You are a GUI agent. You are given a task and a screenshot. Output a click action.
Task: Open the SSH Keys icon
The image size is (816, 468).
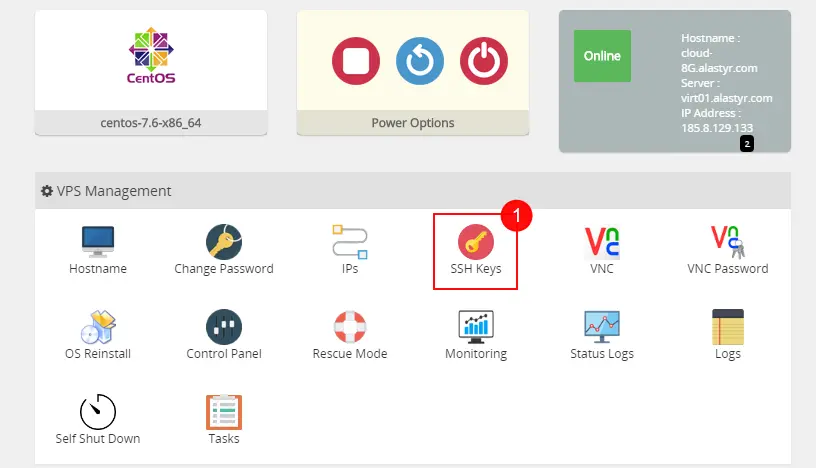(x=476, y=242)
